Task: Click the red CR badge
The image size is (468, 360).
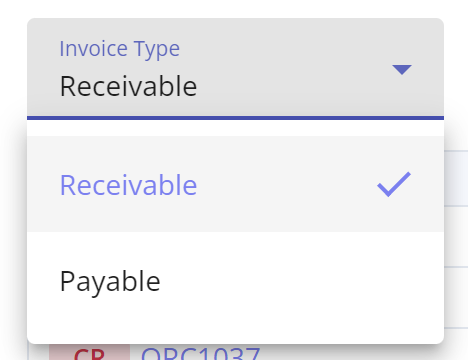Action: click(x=89, y=353)
